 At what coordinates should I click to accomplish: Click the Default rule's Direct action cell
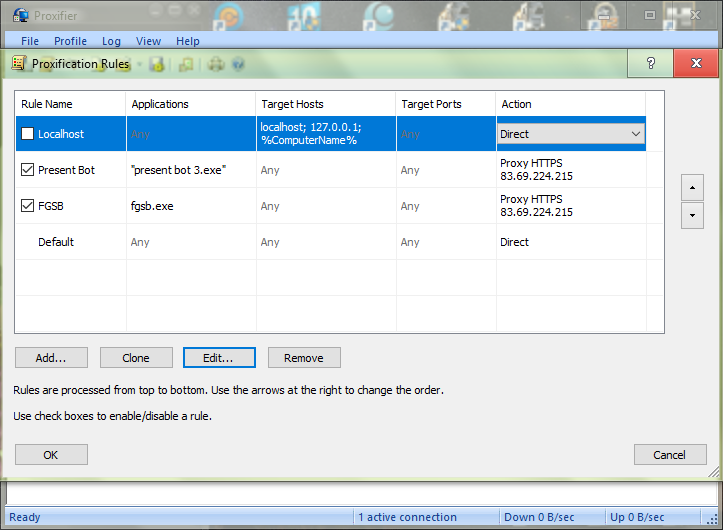click(571, 242)
